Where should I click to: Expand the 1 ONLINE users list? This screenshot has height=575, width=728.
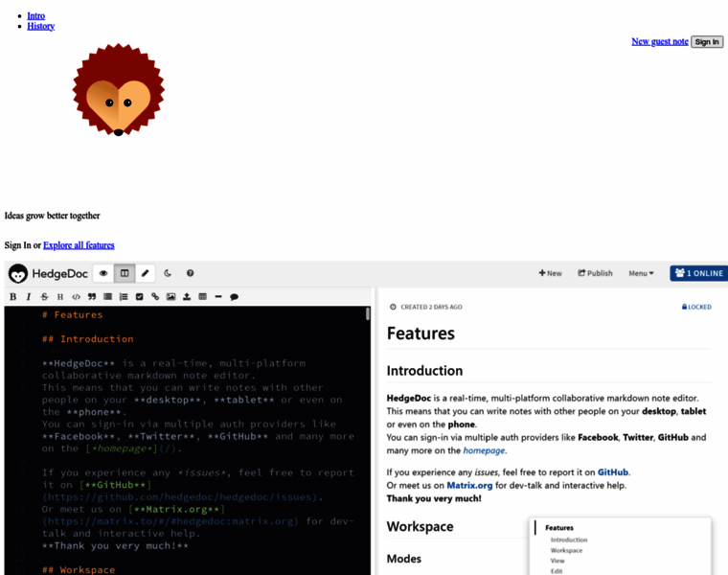698,273
